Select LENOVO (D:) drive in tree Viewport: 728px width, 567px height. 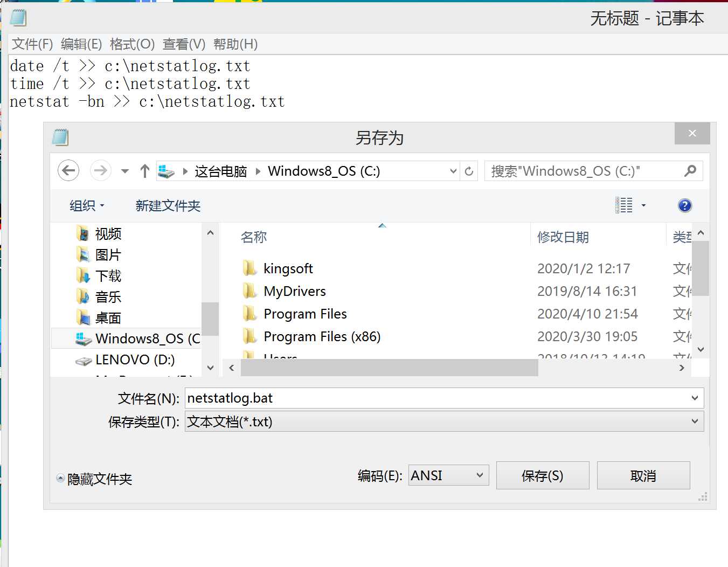point(135,359)
